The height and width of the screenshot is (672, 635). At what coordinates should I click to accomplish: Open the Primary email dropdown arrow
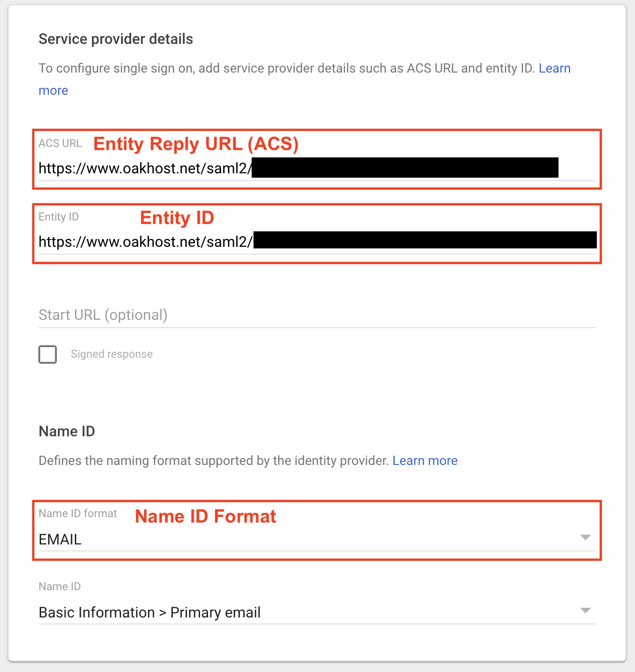585,611
